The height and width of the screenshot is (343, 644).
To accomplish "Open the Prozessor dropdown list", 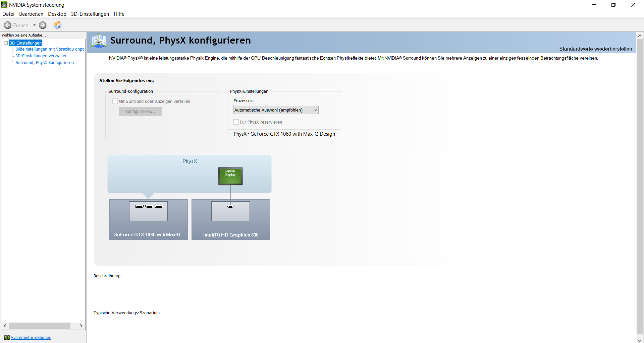I will [276, 110].
